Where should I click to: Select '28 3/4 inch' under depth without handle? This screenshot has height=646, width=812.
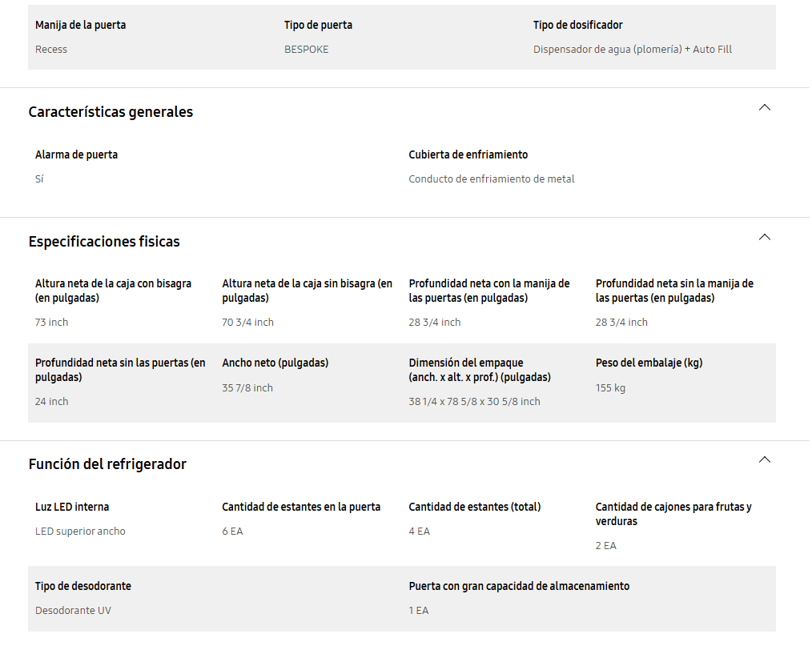(x=621, y=322)
